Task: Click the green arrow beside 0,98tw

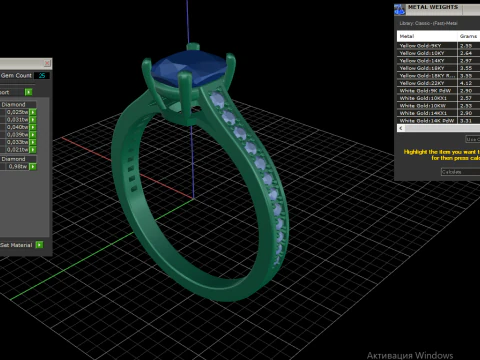Action: click(33, 167)
